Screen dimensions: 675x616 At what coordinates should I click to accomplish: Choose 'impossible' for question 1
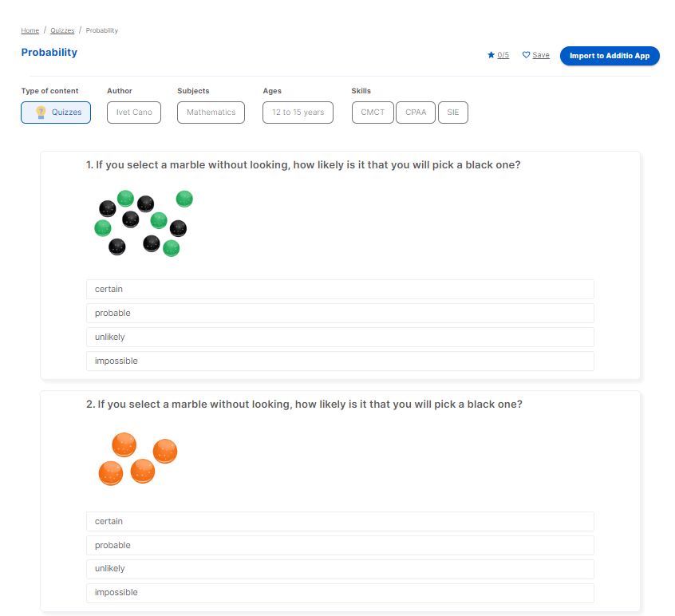[x=340, y=361]
